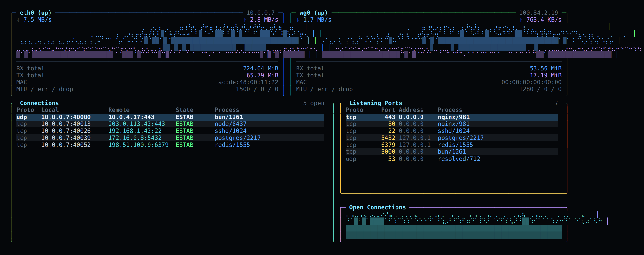Select the connection to 203.0.113.42:443

pos(170,124)
